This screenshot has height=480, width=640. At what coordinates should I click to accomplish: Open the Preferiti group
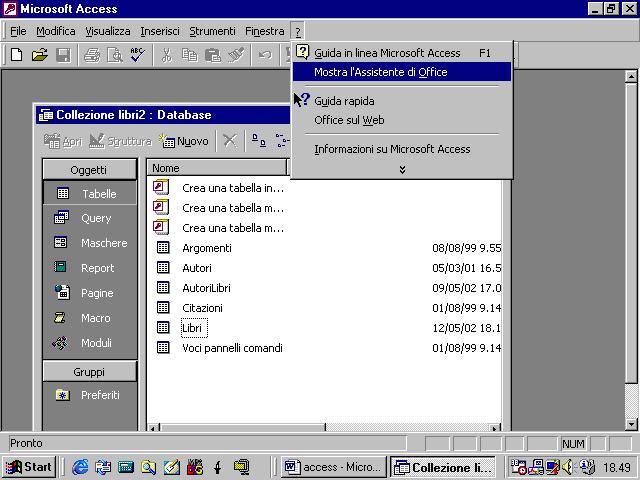90,395
